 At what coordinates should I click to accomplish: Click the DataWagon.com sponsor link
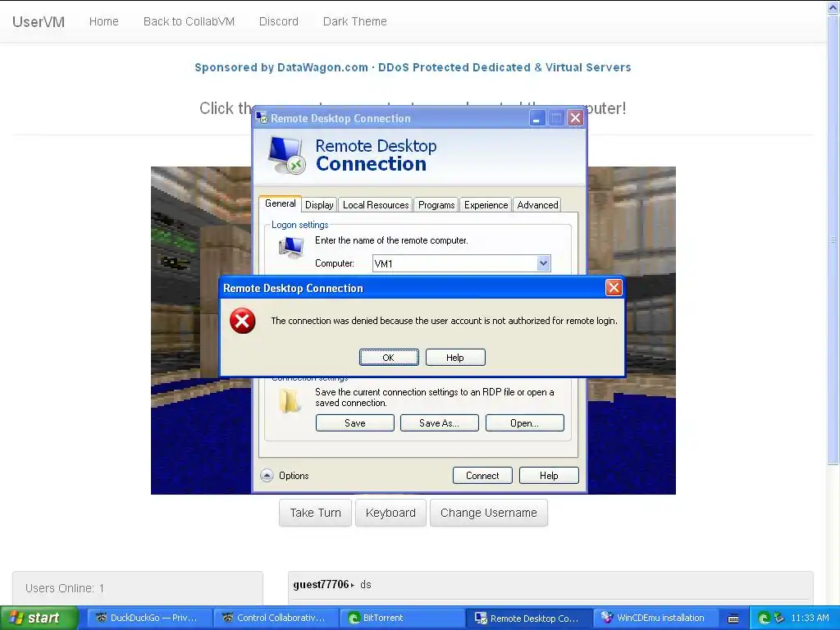413,67
